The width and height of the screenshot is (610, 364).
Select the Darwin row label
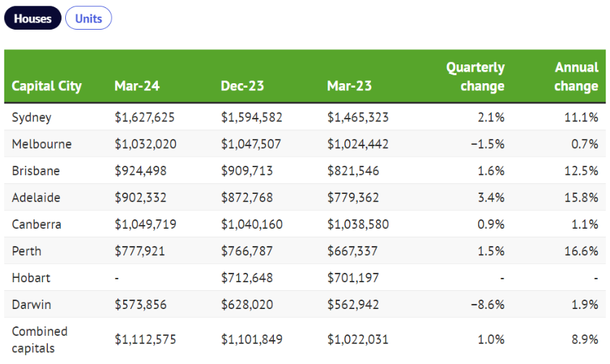click(31, 305)
